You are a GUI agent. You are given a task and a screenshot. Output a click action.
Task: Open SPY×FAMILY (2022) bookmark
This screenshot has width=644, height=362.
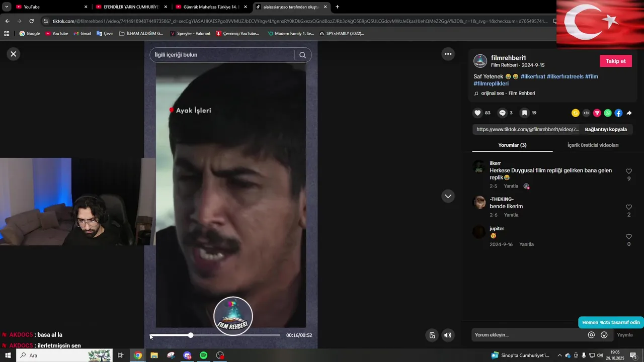pos(342,33)
